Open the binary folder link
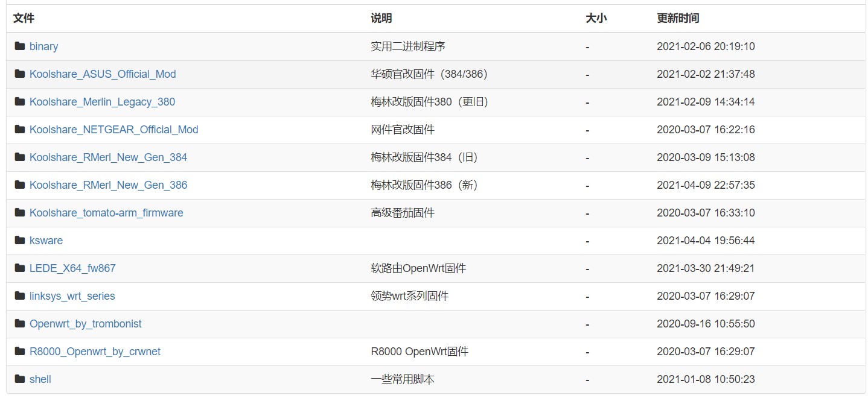 pos(43,46)
